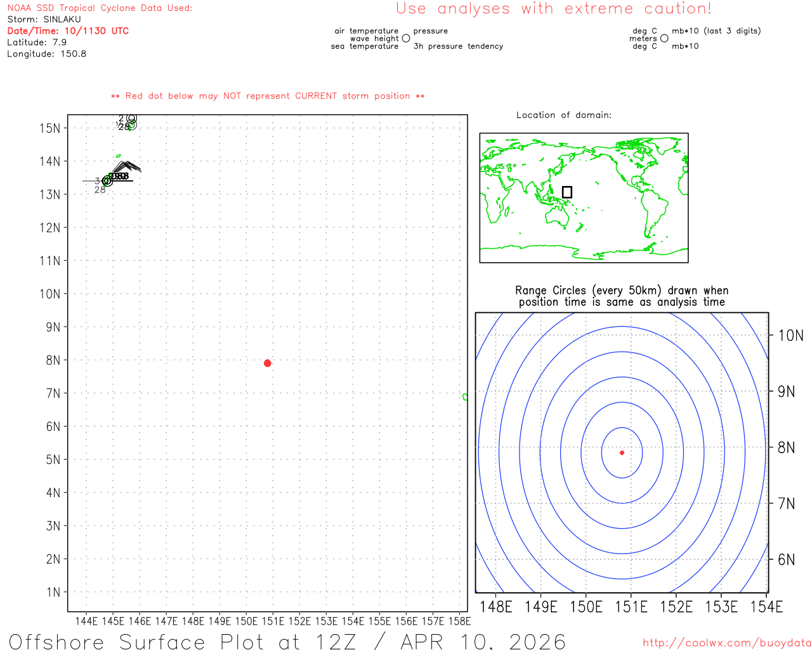Image resolution: width=812 pixels, height=650 pixels.
Task: Click the 'Longitude: 150.8' value
Action: 46,54
